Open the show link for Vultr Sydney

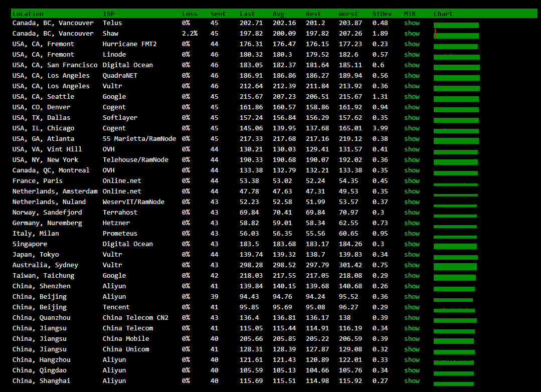tap(412, 265)
